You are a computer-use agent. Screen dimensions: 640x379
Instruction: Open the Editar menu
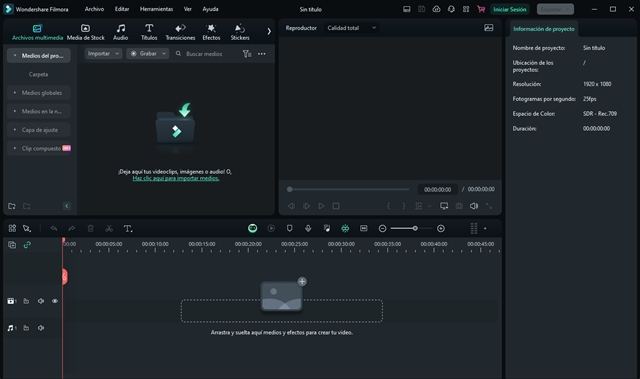pos(122,9)
